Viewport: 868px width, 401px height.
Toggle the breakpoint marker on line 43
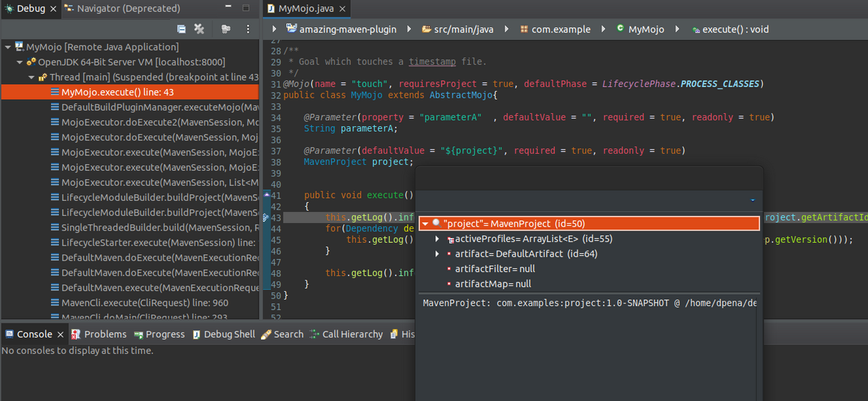pos(266,217)
